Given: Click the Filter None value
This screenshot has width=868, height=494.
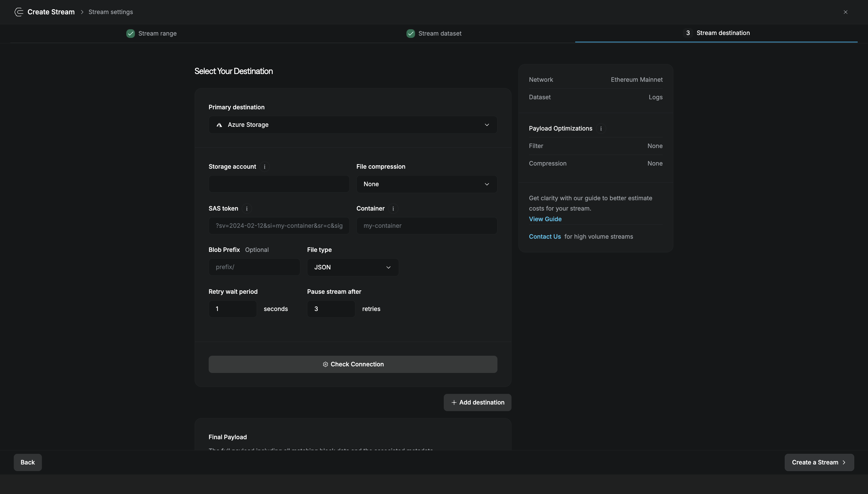Looking at the screenshot, I should [655, 146].
